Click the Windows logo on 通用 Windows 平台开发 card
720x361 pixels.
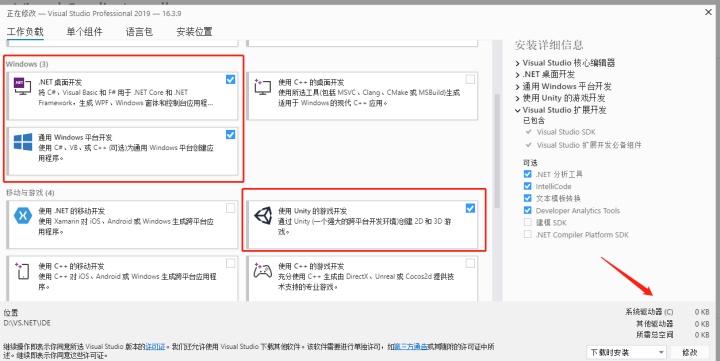[23, 142]
